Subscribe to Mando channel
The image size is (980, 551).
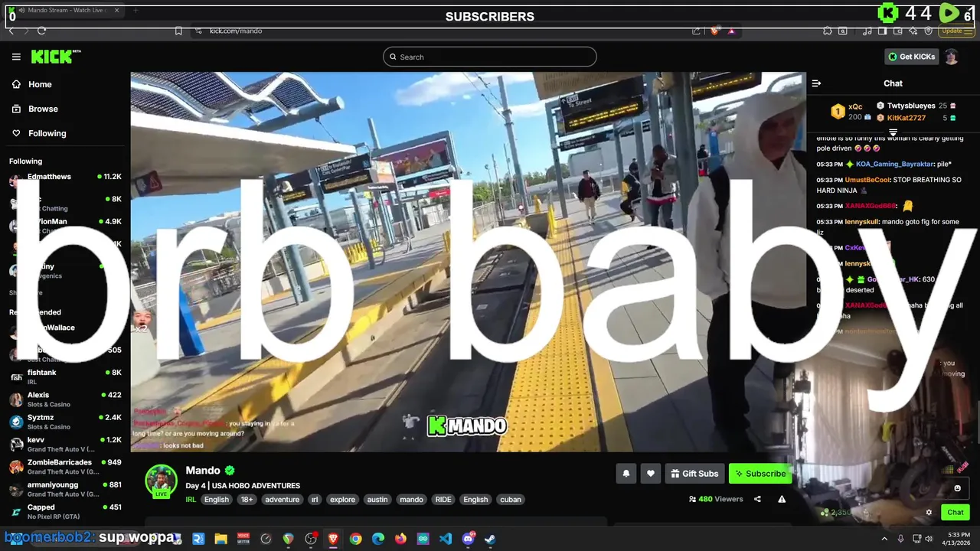tap(759, 474)
